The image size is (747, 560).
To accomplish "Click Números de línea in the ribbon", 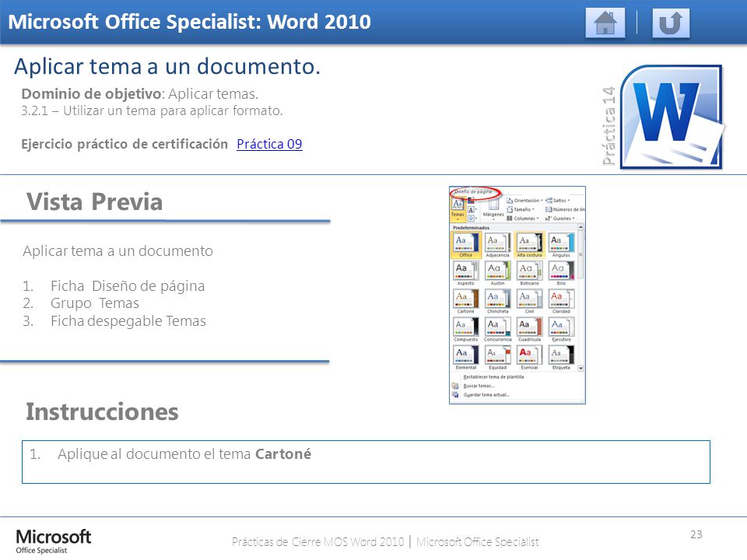I will [x=565, y=209].
